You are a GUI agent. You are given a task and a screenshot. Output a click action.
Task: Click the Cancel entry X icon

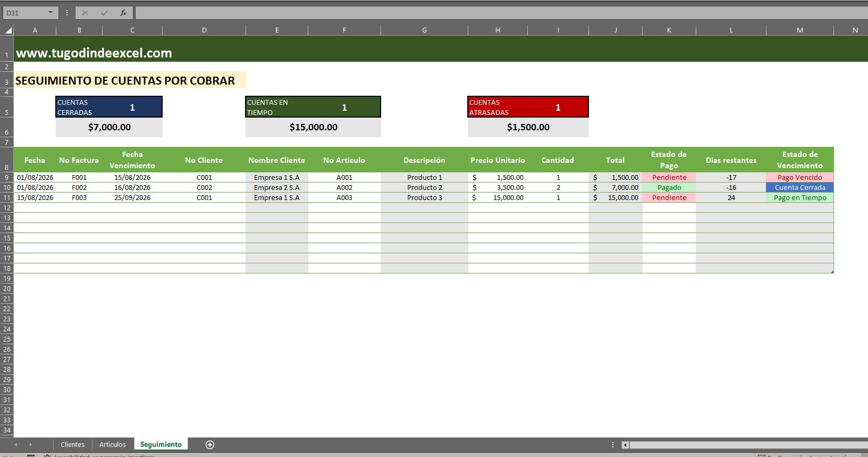pyautogui.click(x=85, y=13)
